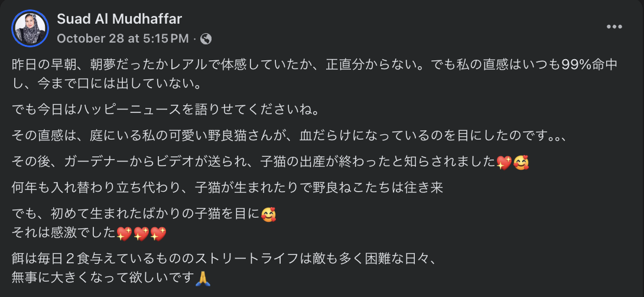The image size is (644, 297).
Task: Click the folded hands emoji at post end
Action: tap(203, 277)
